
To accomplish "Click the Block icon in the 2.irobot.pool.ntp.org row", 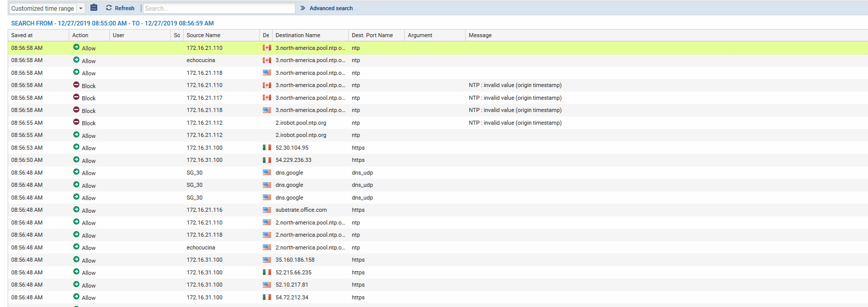I will (x=76, y=122).
